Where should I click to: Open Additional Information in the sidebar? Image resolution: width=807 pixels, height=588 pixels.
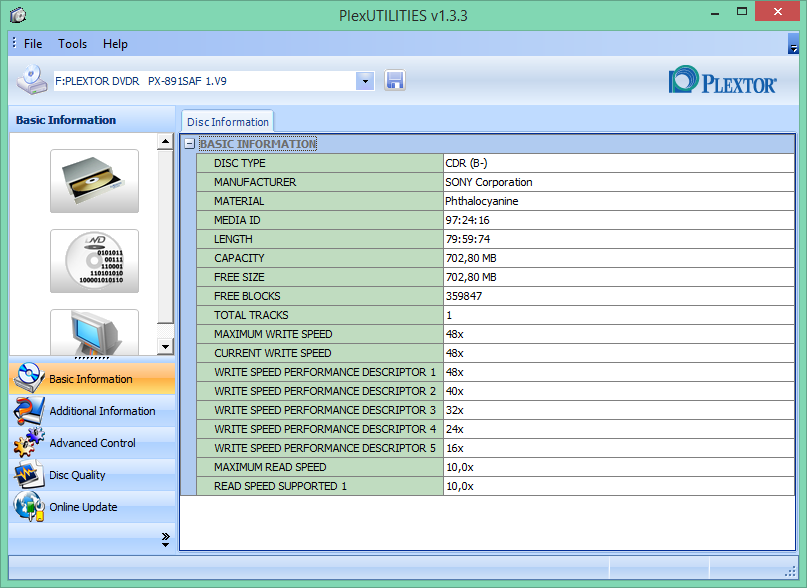92,411
